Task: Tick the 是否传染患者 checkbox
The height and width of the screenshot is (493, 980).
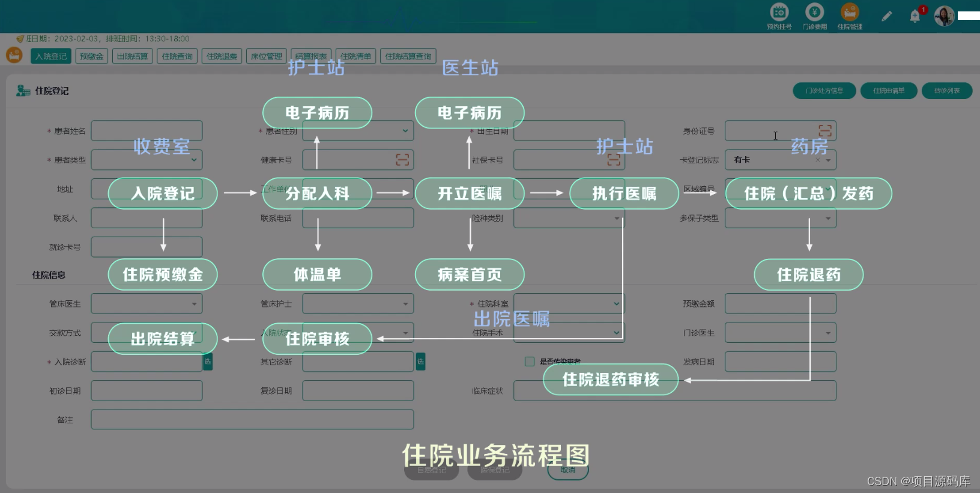Action: [530, 361]
